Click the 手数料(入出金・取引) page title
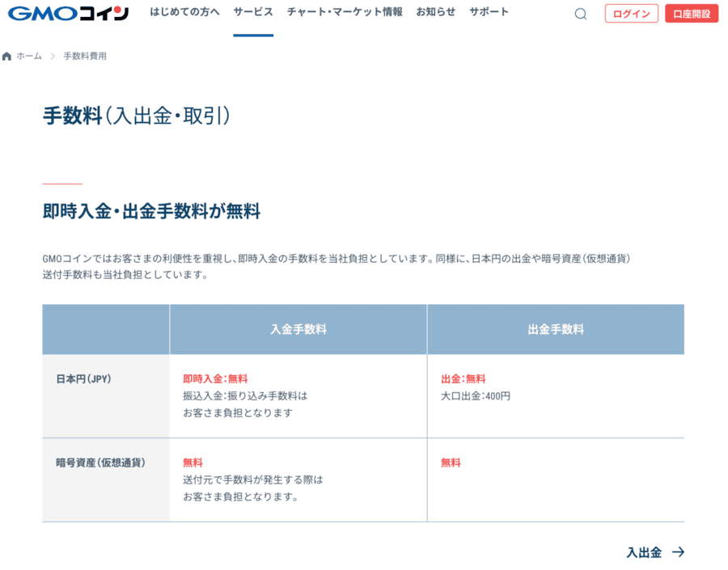728x570 pixels. point(137,116)
